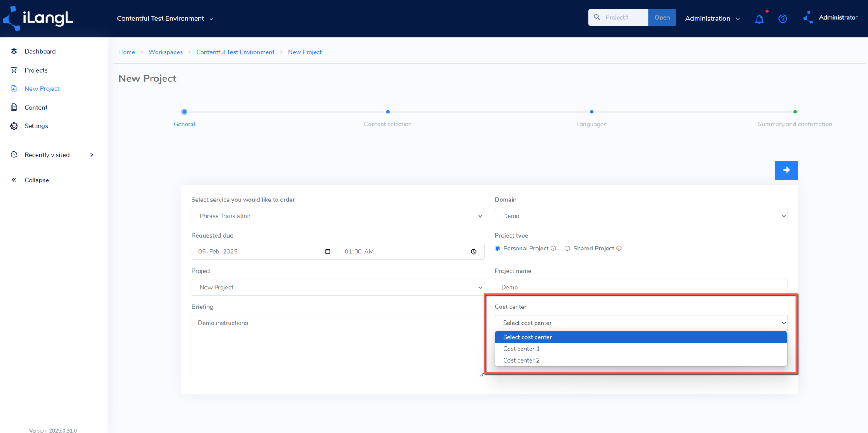868x433 pixels.
Task: Click the Collapse label in the sidebar
Action: (37, 180)
